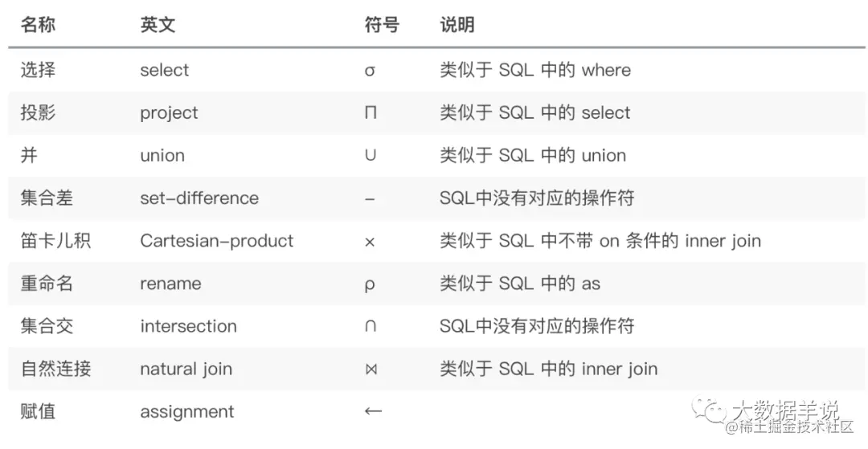The width and height of the screenshot is (868, 449).
Task: Click the ⋈ natural join symbol
Action: click(x=371, y=369)
